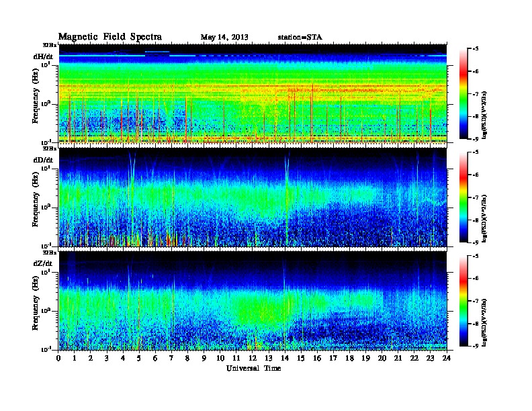
Task: Click the dZ/dt 'Frequency (Hz)' axis label
Action: pyautogui.click(x=36, y=303)
